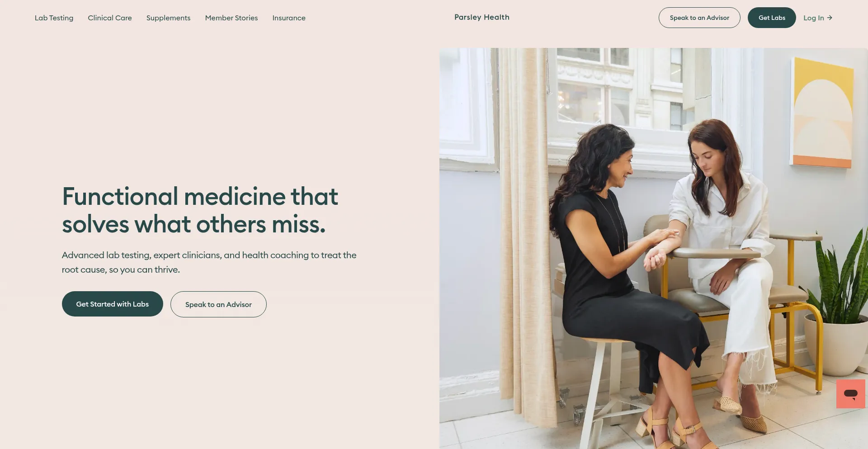Click the Parsley Health logo
The image size is (868, 449).
pyautogui.click(x=482, y=17)
